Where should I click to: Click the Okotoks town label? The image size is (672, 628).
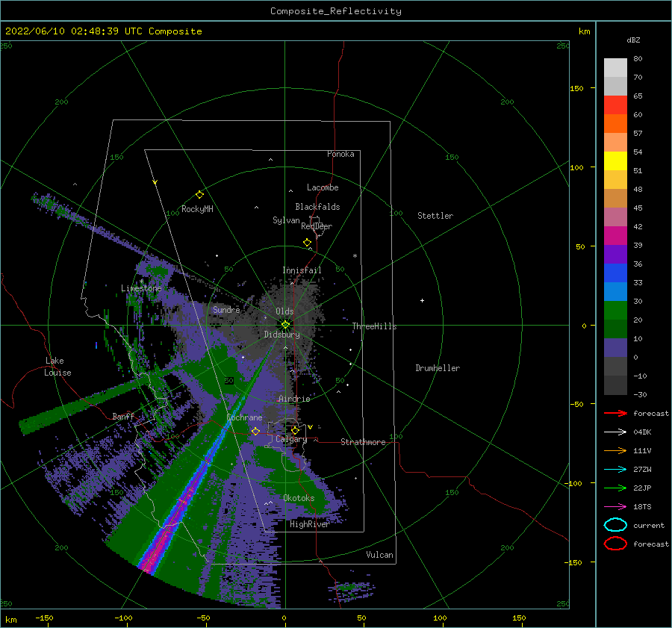click(x=299, y=498)
